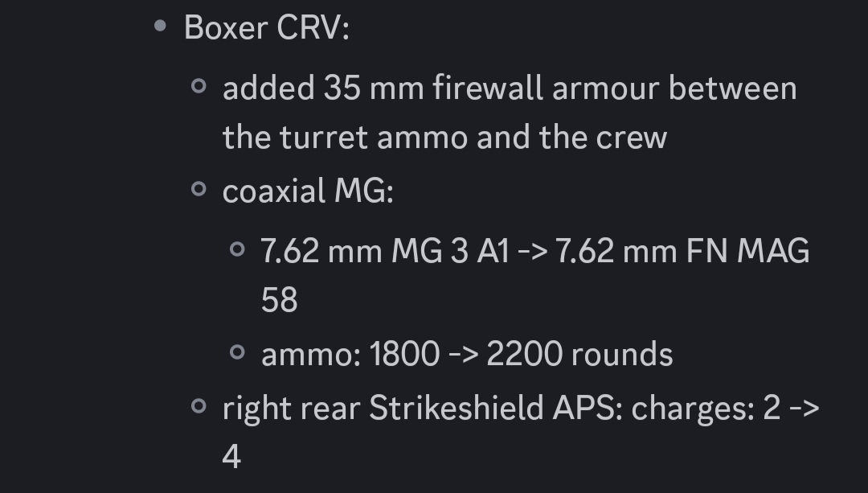Click the number "58" on the wrapped line
Screen dimensions: 868x493
pyautogui.click(x=280, y=300)
